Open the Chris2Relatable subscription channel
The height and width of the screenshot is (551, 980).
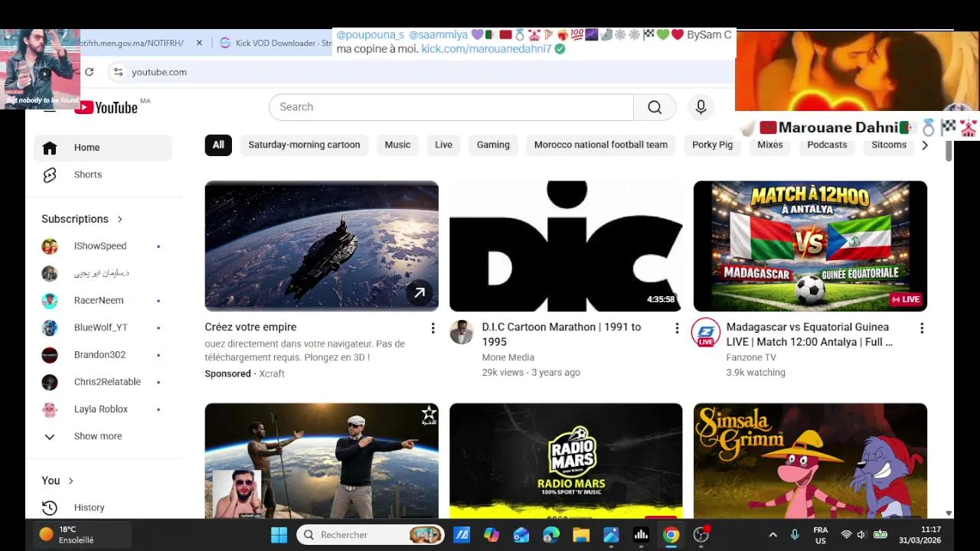[103, 382]
